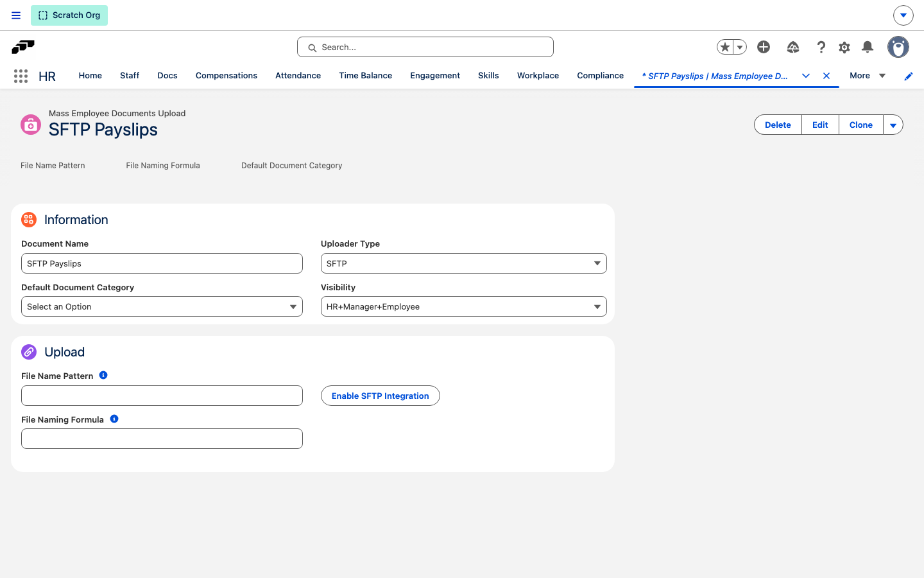Show more record actions dropdown
924x578 pixels.
[x=893, y=125]
